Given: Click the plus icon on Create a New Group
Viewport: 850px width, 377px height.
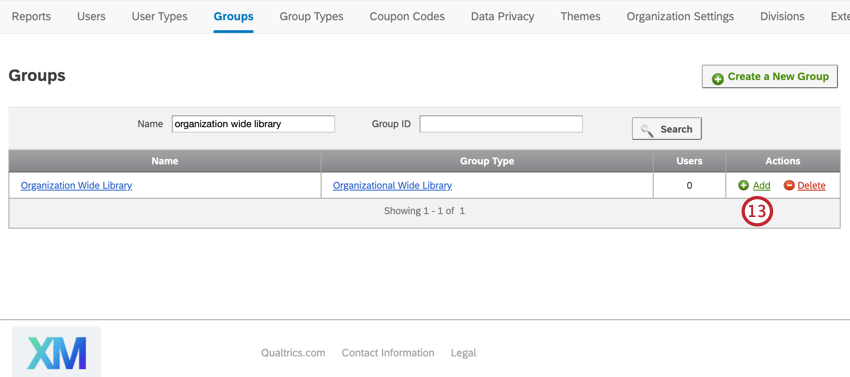Looking at the screenshot, I should click(718, 79).
